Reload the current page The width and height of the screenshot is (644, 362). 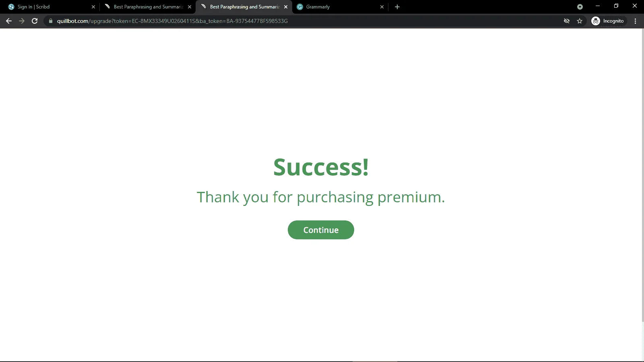pyautogui.click(x=35, y=21)
